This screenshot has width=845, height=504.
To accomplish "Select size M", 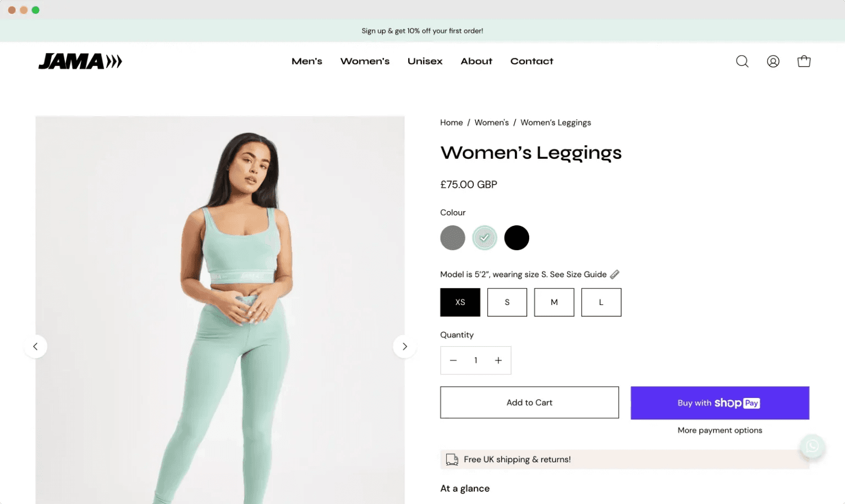I will 554,302.
